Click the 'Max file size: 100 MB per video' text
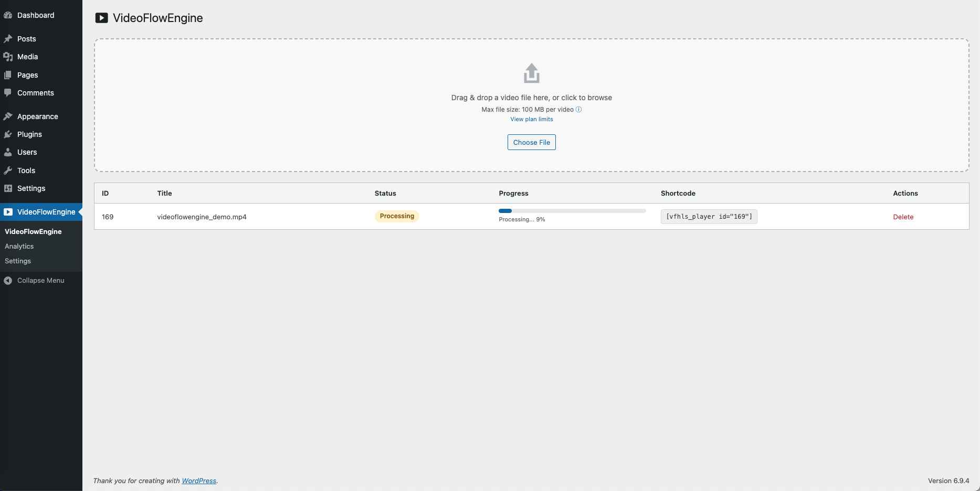980x491 pixels. tap(528, 110)
